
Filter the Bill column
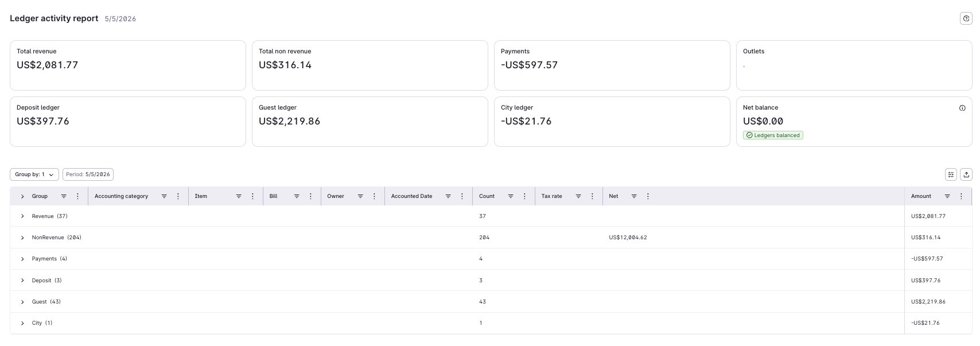297,196
